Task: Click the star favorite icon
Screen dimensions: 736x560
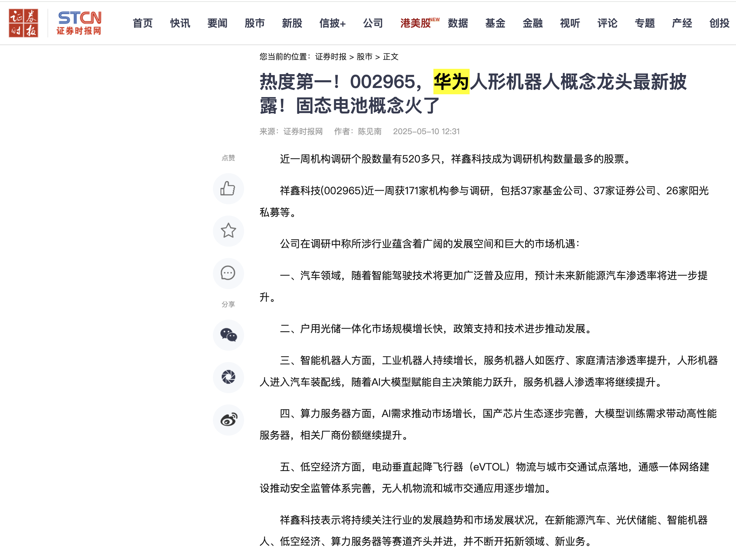Action: click(x=228, y=231)
